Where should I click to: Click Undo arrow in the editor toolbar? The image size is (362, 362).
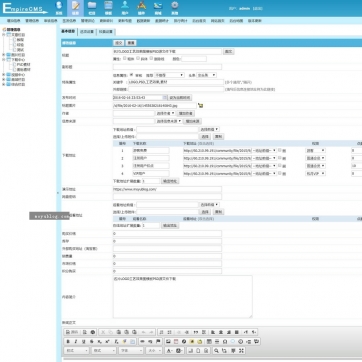[x=143, y=332]
